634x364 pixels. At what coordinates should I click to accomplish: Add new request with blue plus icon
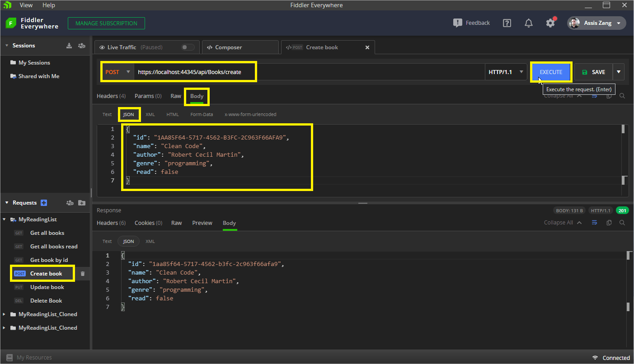pyautogui.click(x=44, y=203)
